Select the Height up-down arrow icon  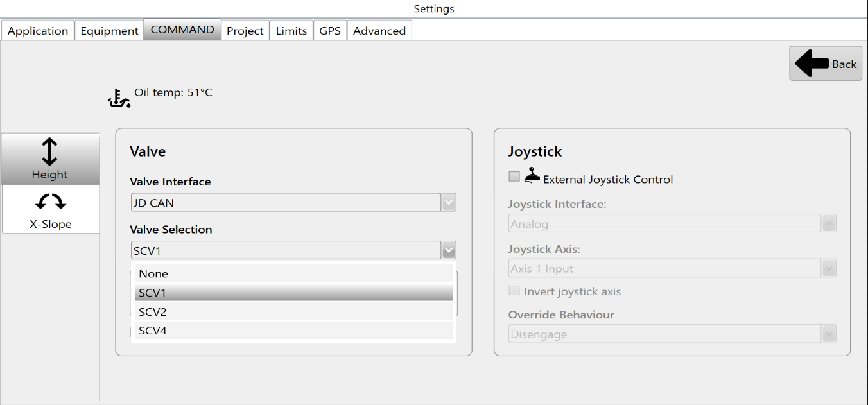click(x=49, y=152)
